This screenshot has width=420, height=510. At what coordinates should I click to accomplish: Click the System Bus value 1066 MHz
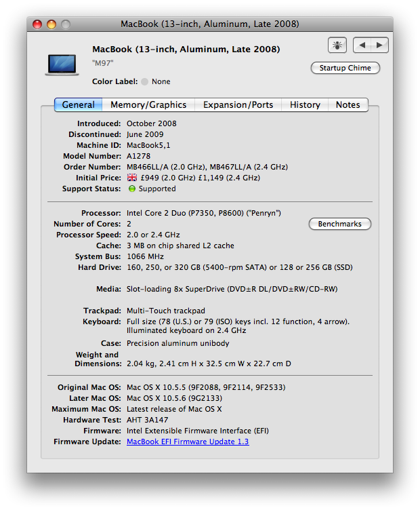(x=145, y=256)
